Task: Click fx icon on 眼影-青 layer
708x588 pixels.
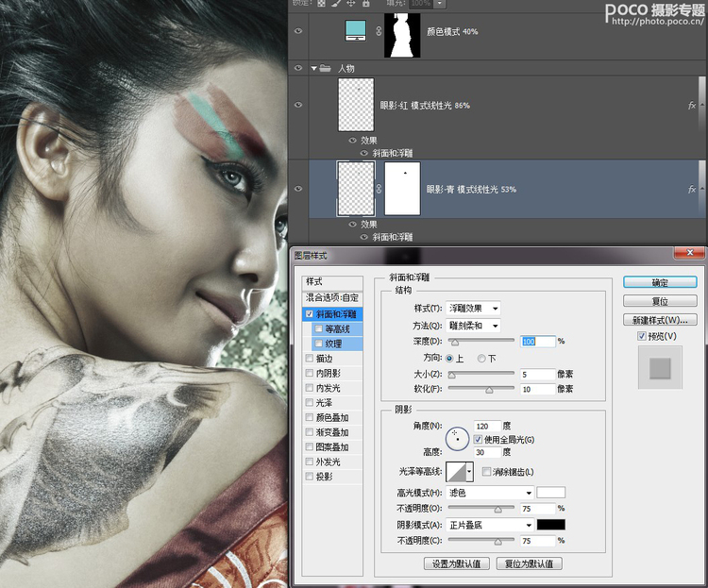Action: [691, 189]
